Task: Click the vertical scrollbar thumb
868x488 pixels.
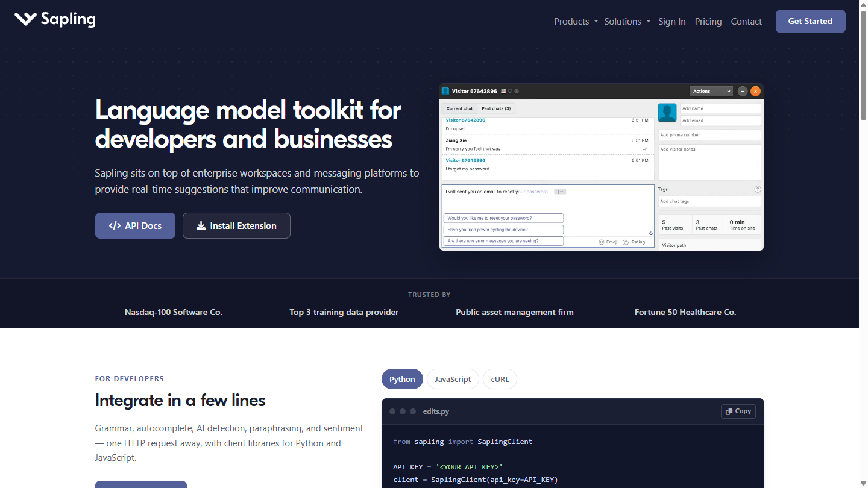Action: click(863, 66)
